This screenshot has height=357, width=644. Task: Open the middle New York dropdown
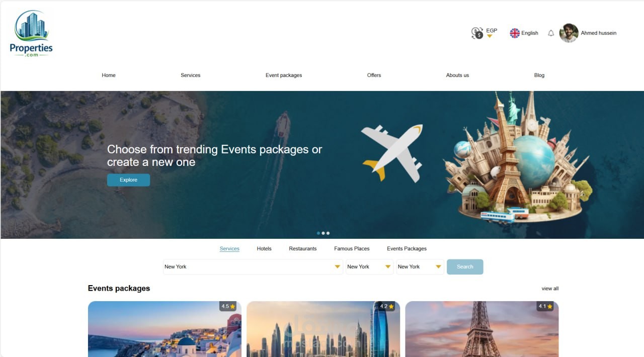369,267
